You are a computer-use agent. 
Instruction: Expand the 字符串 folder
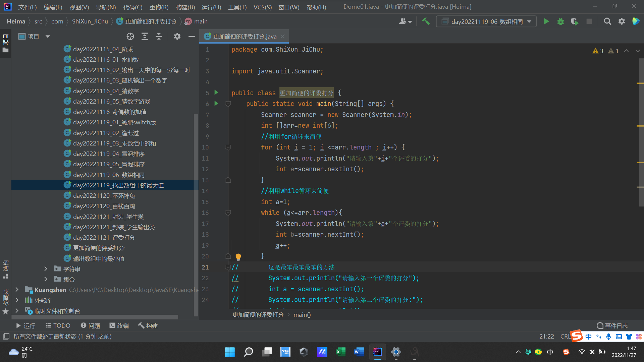[x=46, y=269]
